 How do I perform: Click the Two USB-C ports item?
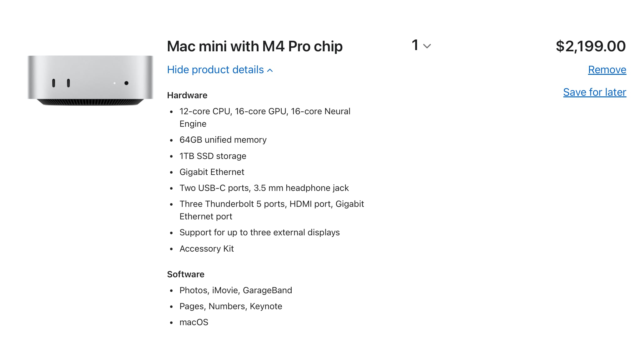pos(264,188)
